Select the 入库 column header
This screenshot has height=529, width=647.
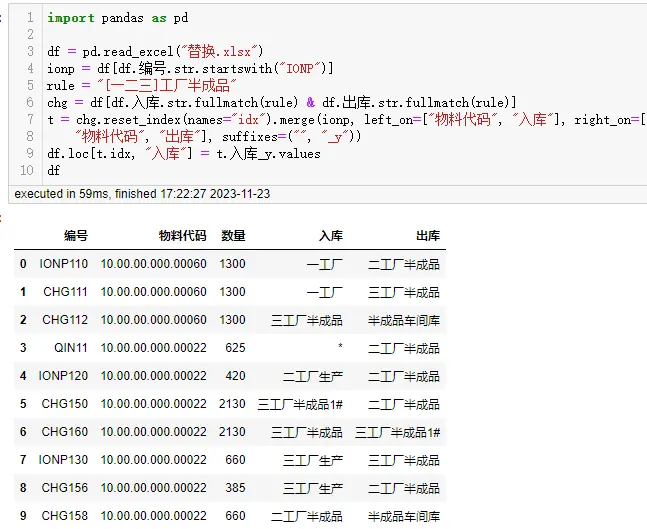(331, 235)
